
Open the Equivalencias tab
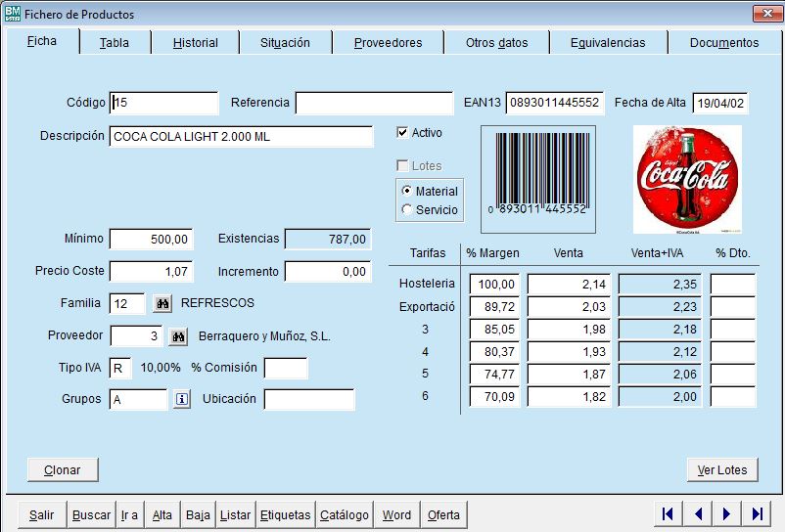pos(607,43)
